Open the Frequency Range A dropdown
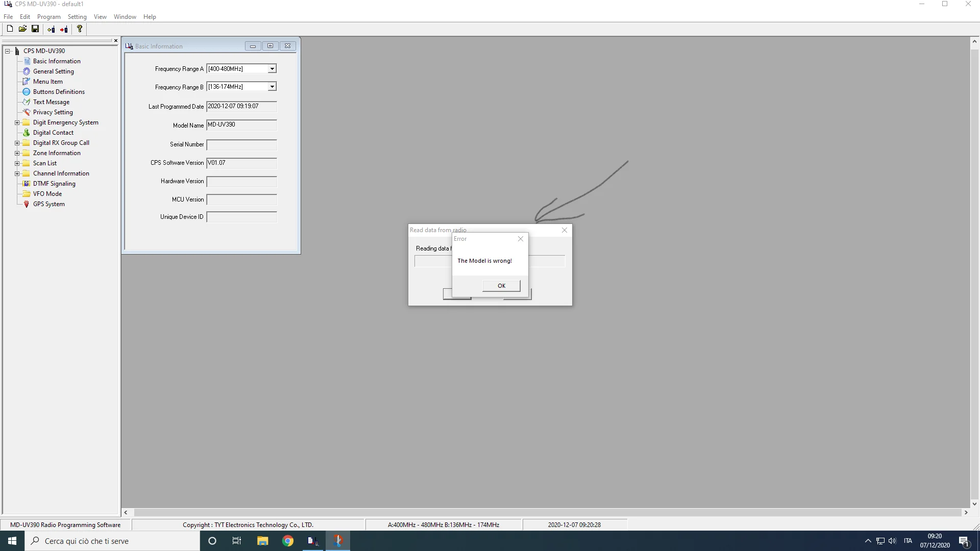 click(x=272, y=69)
